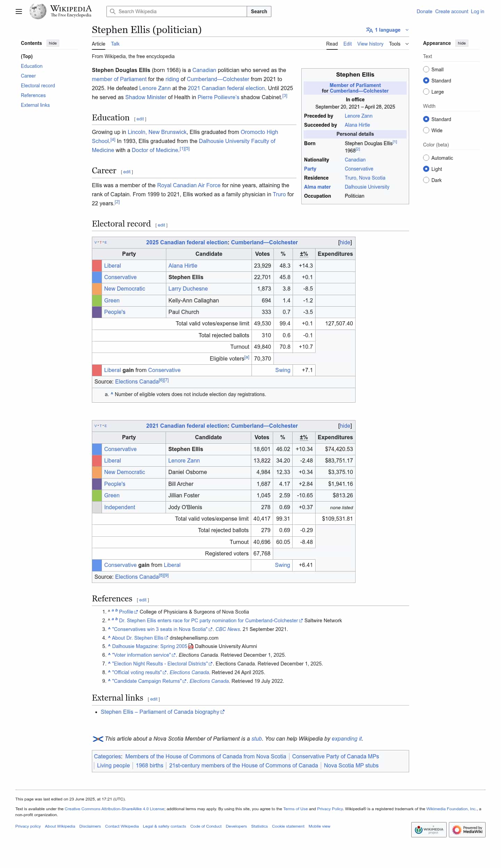Jump to External links in contents

point(35,105)
